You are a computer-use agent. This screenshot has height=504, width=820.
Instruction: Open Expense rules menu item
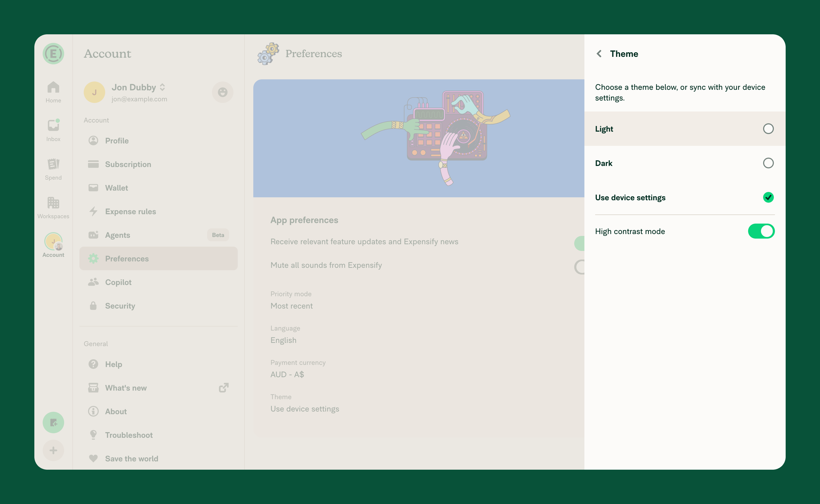click(158, 211)
